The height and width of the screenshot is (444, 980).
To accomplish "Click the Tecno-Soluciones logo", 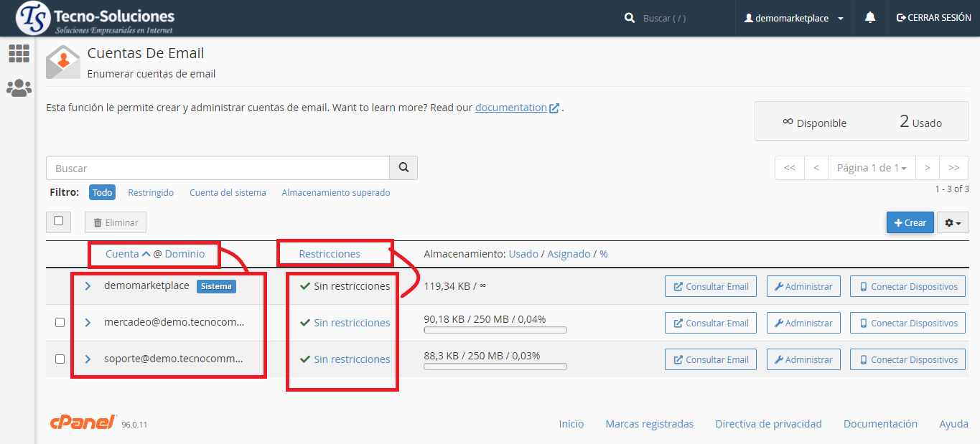I will [x=95, y=18].
